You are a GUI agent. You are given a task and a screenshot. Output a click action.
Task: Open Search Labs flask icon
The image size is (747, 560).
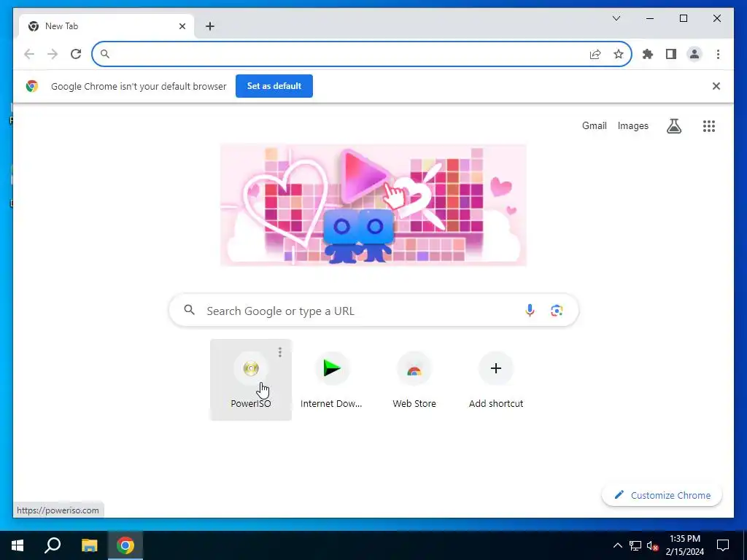pos(673,125)
